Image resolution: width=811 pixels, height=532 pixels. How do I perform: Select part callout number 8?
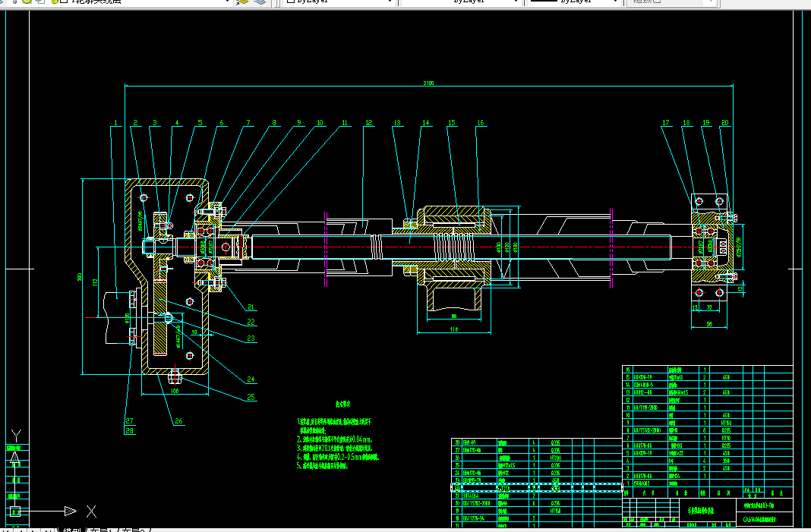pos(274,123)
